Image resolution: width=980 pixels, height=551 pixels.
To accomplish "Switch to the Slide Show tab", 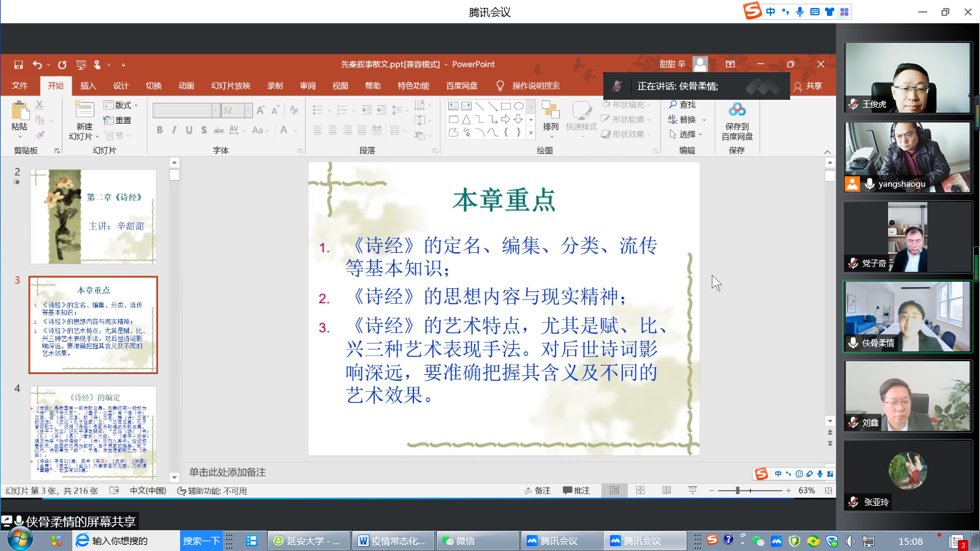I will 230,86.
